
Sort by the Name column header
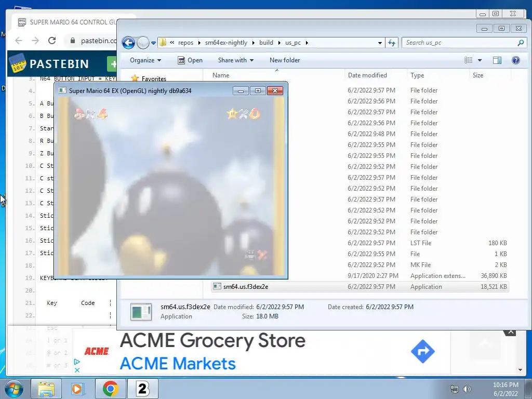[x=220, y=75]
